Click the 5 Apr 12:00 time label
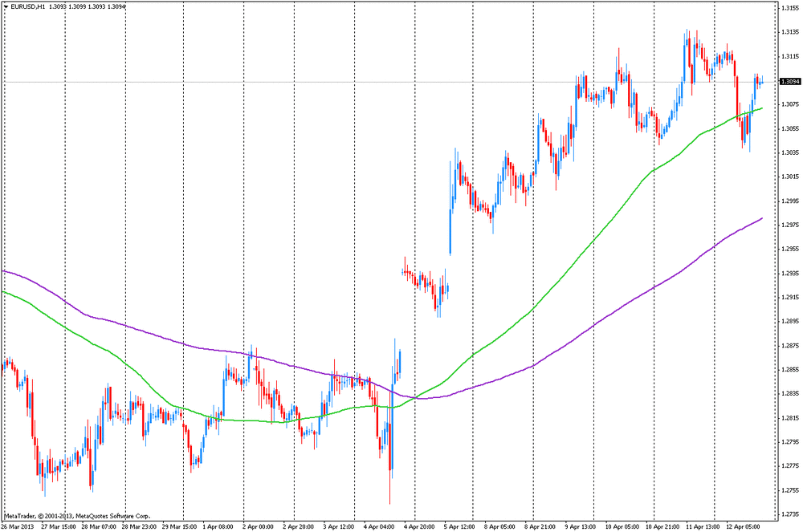Viewport: 803px width, 532px height. click(459, 526)
